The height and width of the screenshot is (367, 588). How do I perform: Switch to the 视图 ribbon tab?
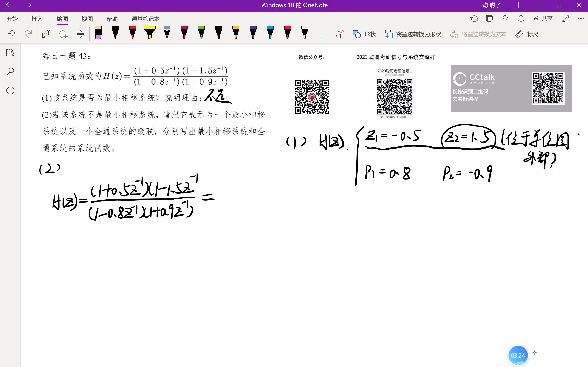coord(87,19)
